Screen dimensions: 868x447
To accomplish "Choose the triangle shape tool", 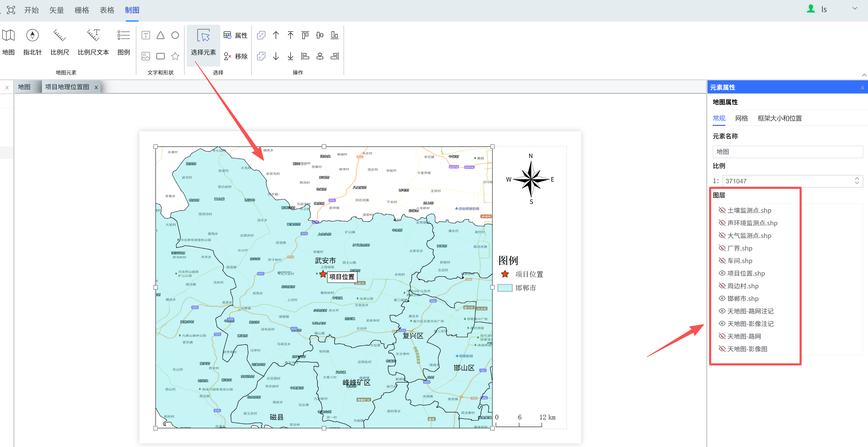I will pos(160,35).
